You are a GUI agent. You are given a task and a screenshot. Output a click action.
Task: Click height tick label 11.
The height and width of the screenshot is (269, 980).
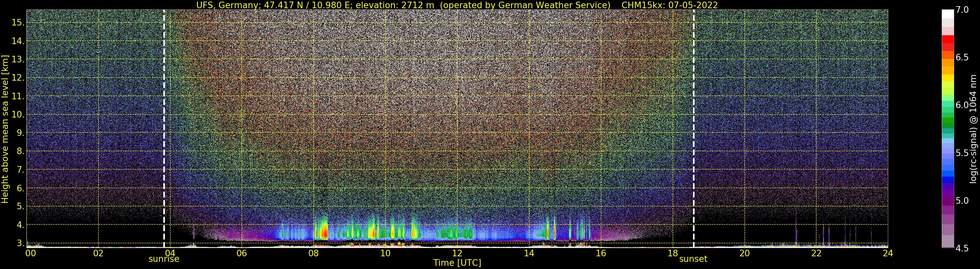click(18, 96)
